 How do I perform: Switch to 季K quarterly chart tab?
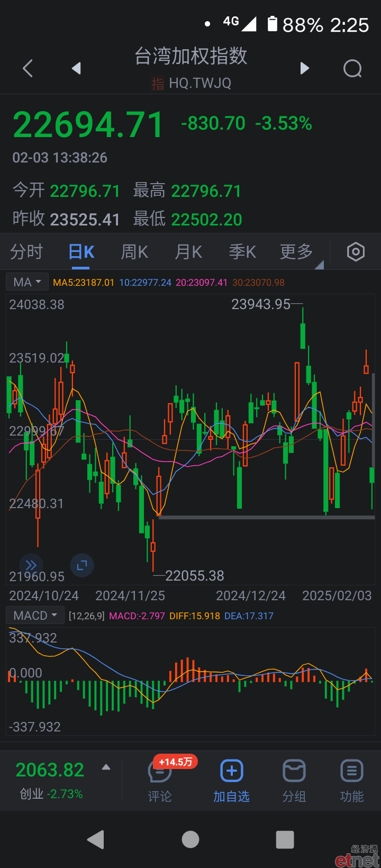pyautogui.click(x=242, y=252)
